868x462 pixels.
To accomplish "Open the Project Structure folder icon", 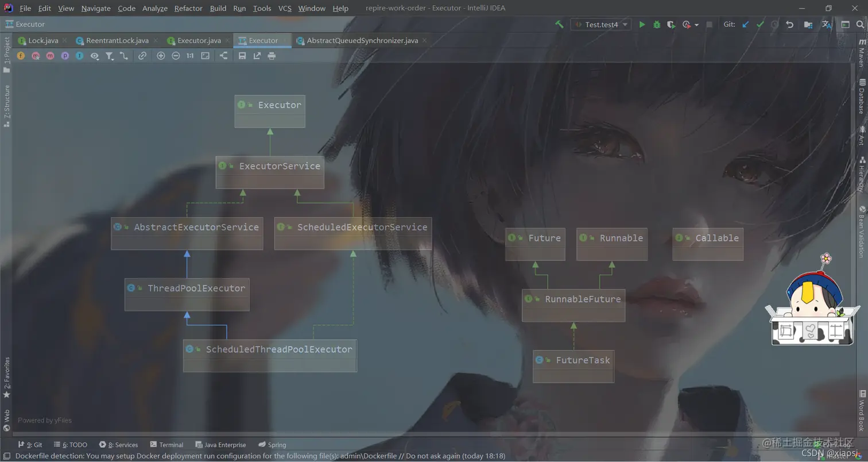I will tap(808, 25).
